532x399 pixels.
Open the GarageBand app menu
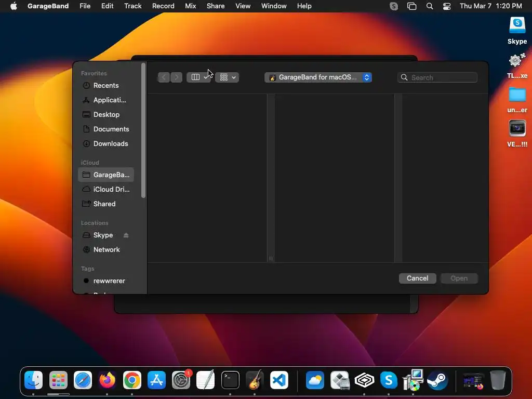48,6
